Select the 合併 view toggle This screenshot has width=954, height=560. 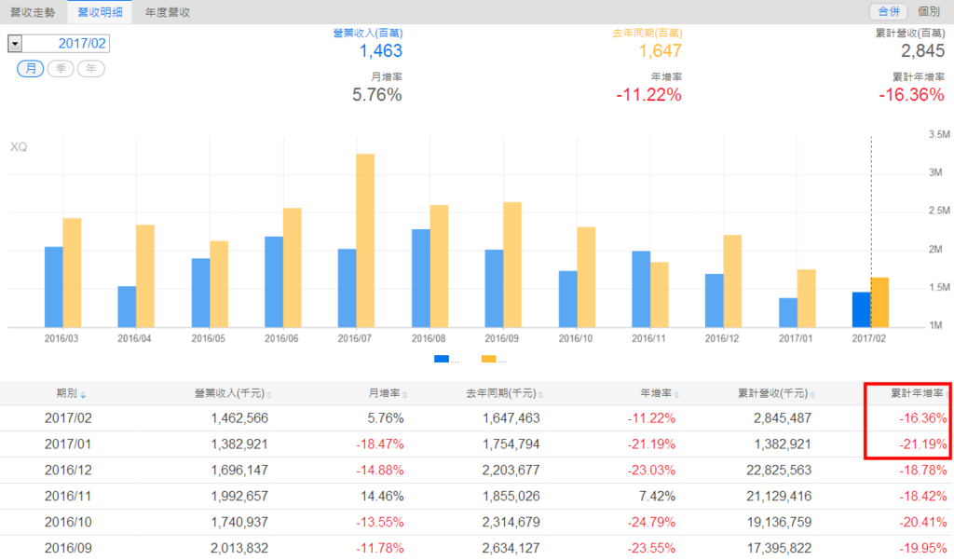click(x=889, y=11)
